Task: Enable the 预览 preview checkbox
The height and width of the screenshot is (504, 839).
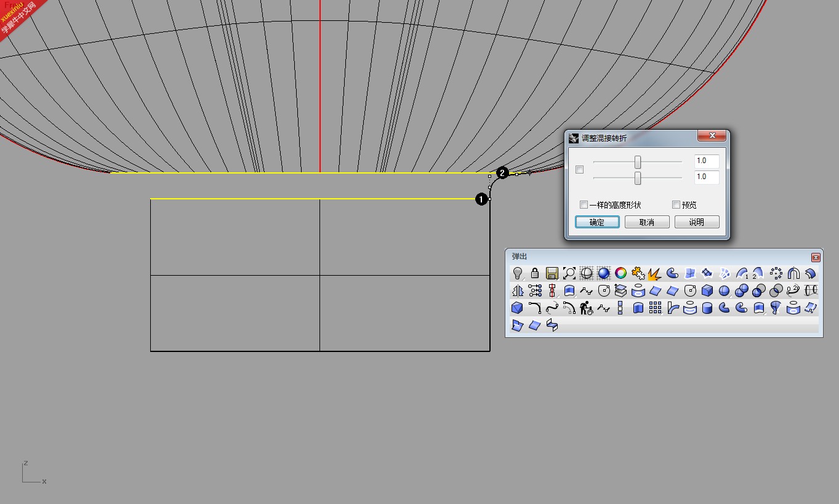Action: click(676, 205)
